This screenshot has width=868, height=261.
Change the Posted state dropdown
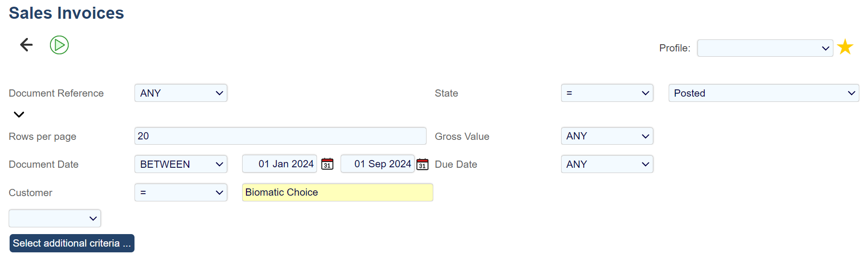pyautogui.click(x=763, y=93)
